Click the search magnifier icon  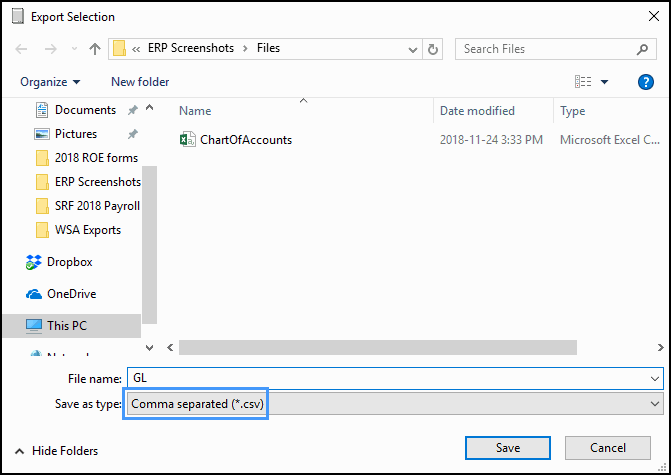tap(643, 49)
